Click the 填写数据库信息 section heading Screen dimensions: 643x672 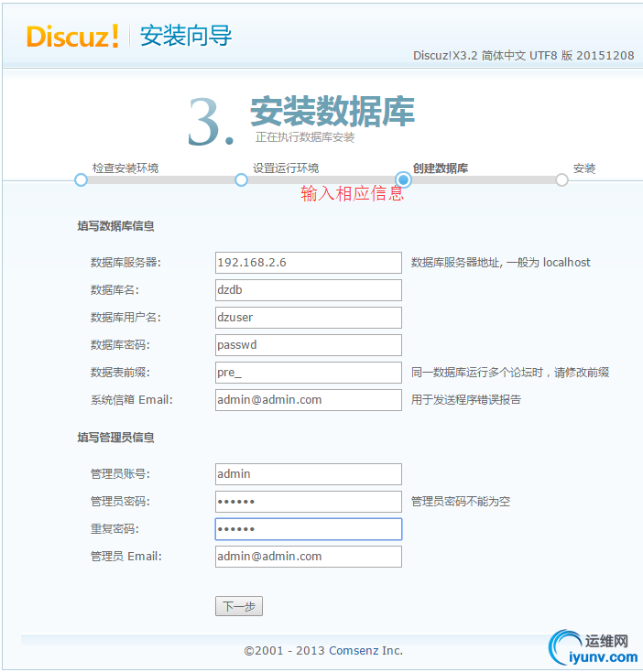click(x=115, y=226)
